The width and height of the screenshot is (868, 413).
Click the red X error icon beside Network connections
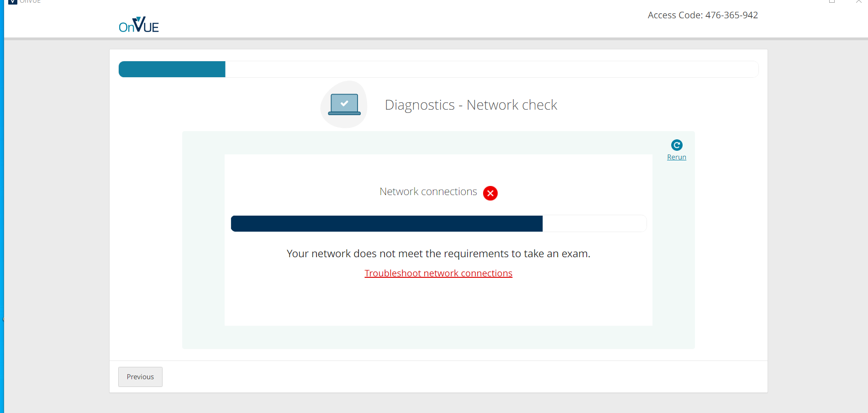point(490,193)
